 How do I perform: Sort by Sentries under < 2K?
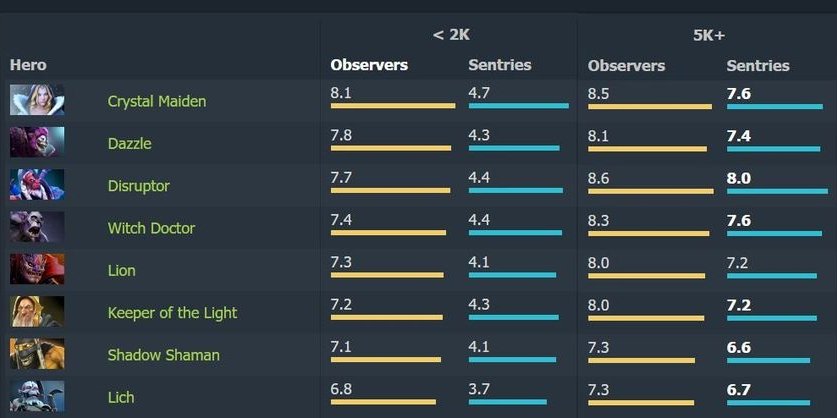pos(499,65)
